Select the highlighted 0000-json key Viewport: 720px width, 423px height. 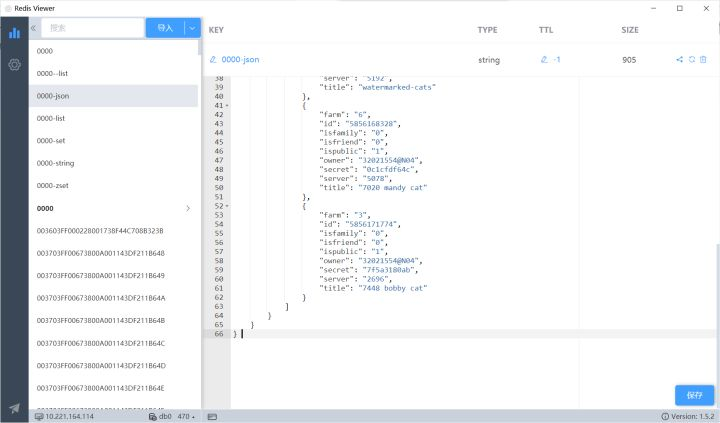click(x=113, y=96)
